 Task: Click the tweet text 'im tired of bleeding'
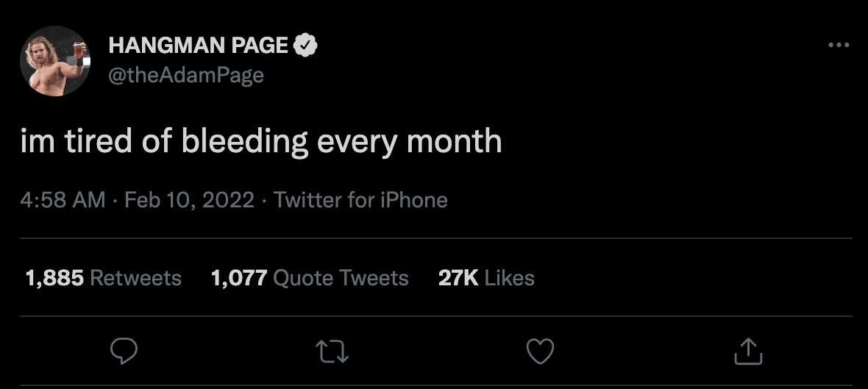coord(165,140)
